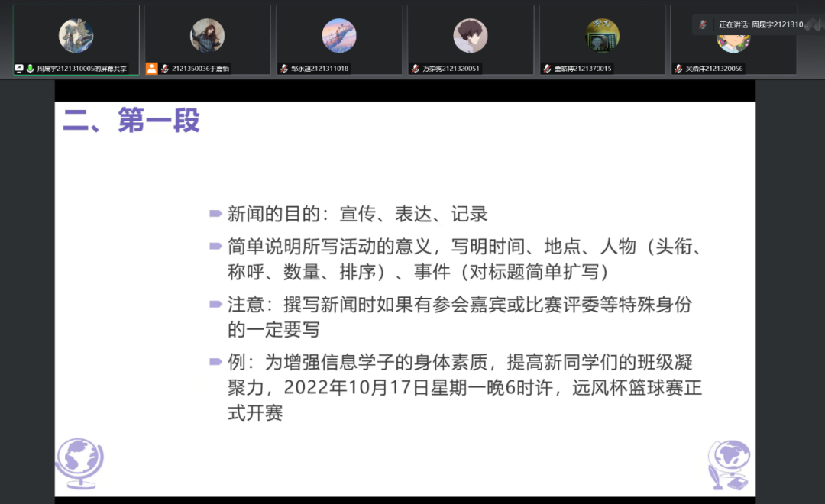Click the screen share icon on 周晟宇's tile
Viewport: 825px width, 504px height.
[x=19, y=69]
